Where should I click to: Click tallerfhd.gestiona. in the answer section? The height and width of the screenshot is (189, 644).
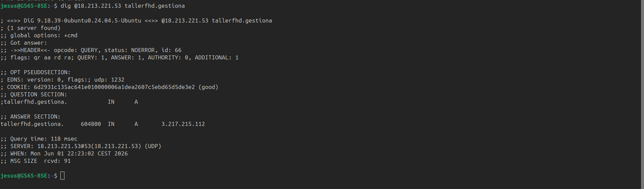tap(32, 124)
